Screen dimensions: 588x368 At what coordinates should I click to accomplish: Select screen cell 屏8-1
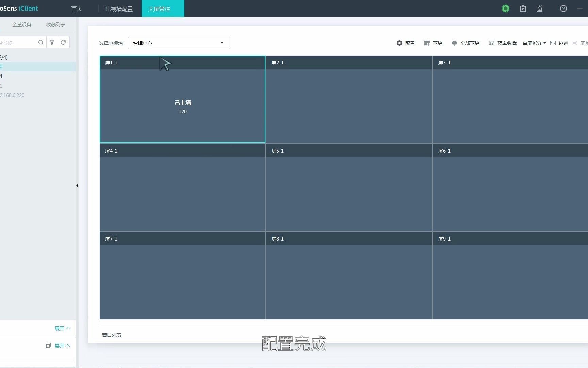(349, 276)
